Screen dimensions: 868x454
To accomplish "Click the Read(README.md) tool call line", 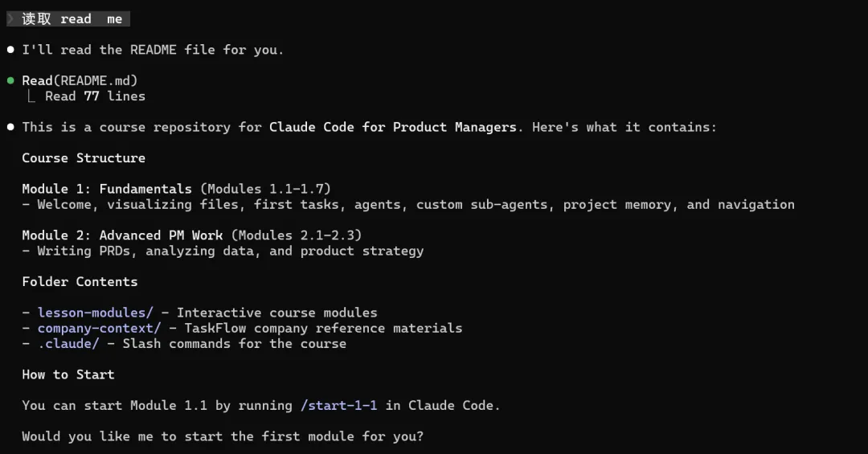I will point(80,80).
